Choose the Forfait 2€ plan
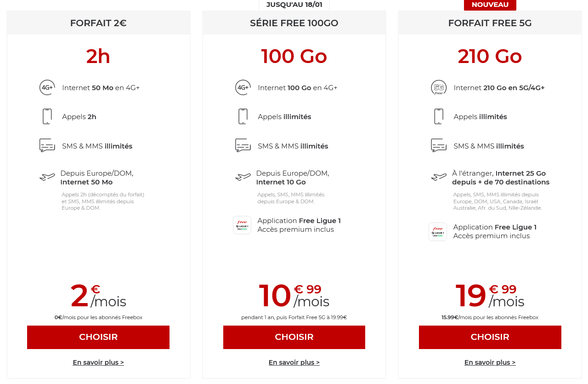588x384 pixels. pyautogui.click(x=98, y=337)
